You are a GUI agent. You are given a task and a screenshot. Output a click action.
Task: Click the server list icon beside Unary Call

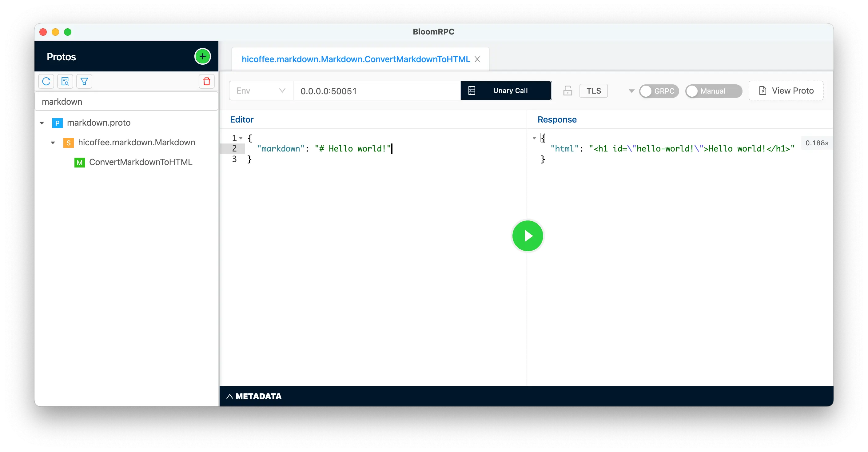(472, 91)
